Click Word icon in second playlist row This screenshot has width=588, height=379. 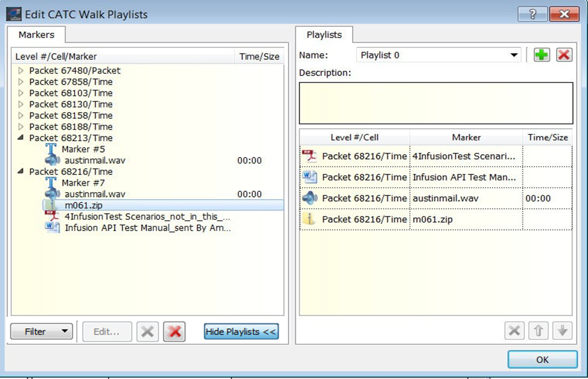[310, 177]
